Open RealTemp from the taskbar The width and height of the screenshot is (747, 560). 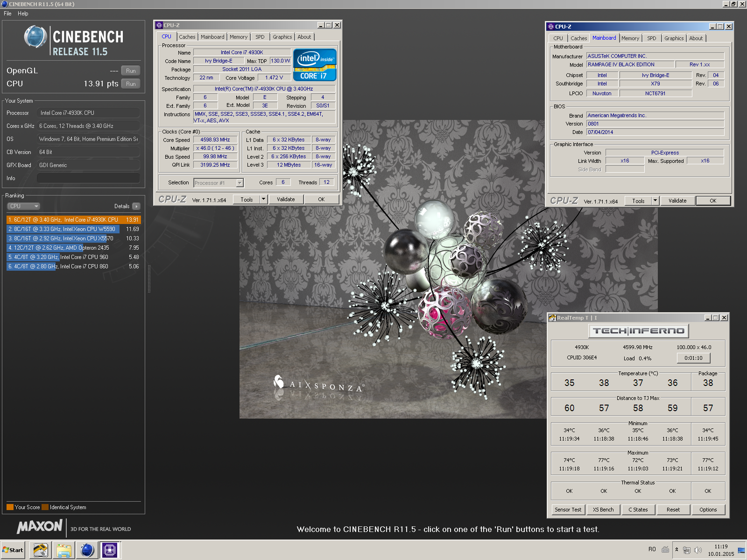(x=41, y=550)
